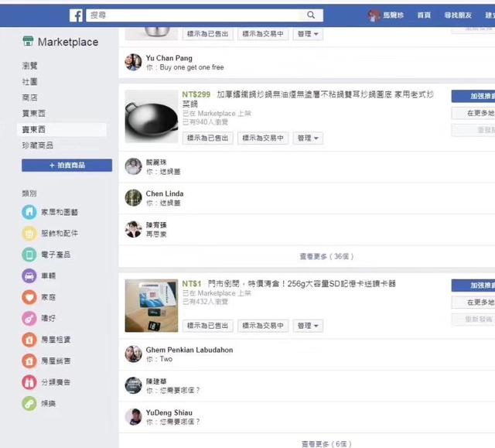
Task: Select the 服飾和配件 category icon
Action: (x=29, y=233)
